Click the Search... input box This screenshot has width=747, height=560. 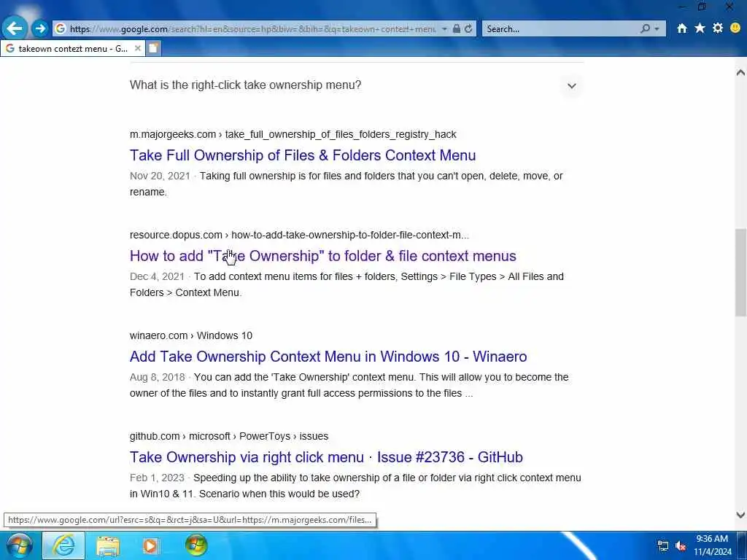(560, 29)
